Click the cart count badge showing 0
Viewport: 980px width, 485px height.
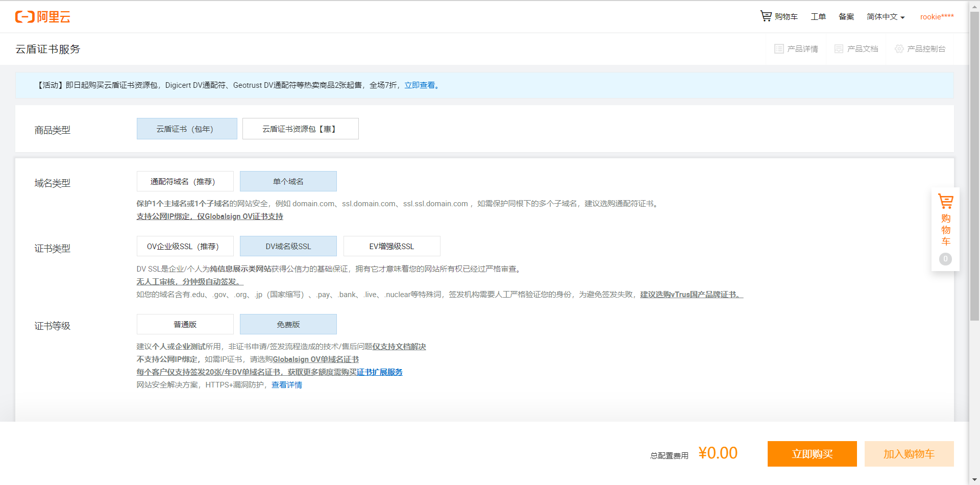tap(945, 259)
